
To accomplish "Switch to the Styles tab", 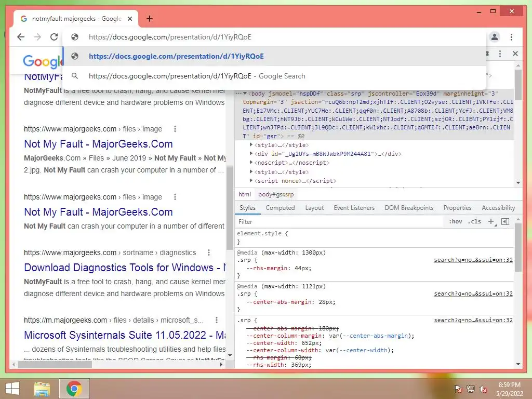I will click(x=248, y=208).
